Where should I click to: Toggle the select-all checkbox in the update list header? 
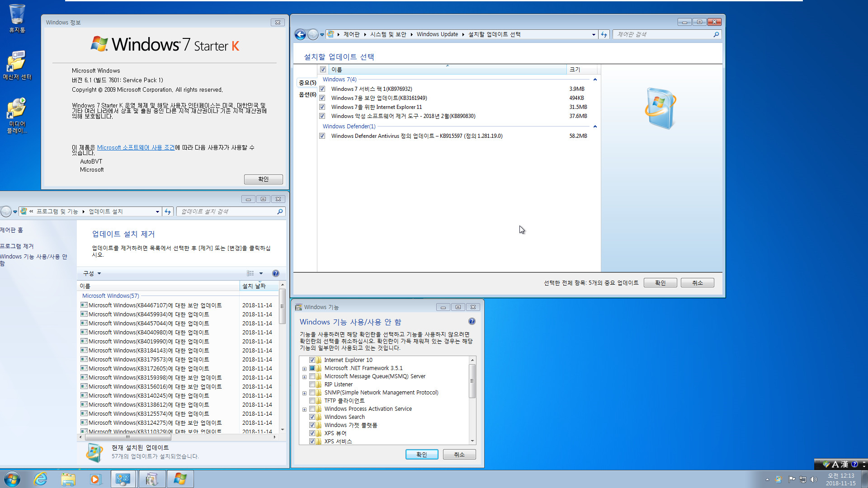point(323,70)
